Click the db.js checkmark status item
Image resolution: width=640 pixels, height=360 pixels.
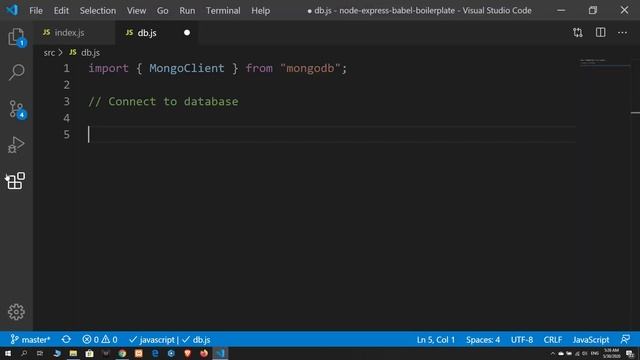click(x=196, y=339)
